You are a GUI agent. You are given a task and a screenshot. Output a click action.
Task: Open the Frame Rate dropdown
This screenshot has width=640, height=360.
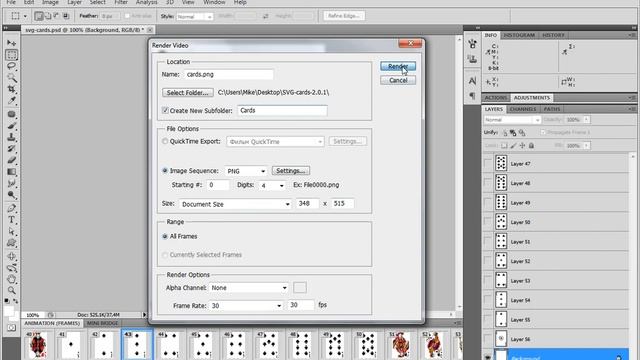click(x=246, y=306)
